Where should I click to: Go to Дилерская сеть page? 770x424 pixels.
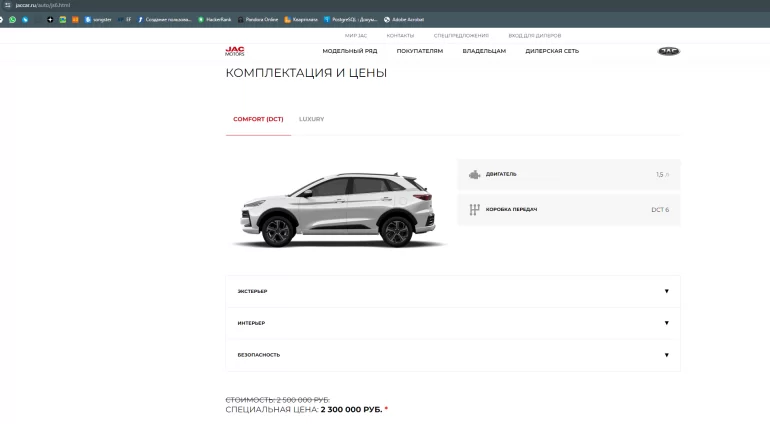[552, 51]
